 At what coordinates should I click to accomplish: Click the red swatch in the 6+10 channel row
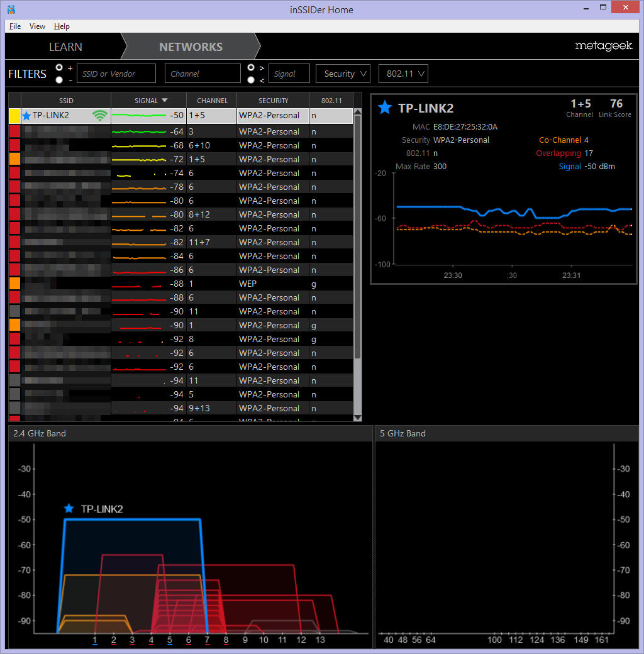[14, 145]
